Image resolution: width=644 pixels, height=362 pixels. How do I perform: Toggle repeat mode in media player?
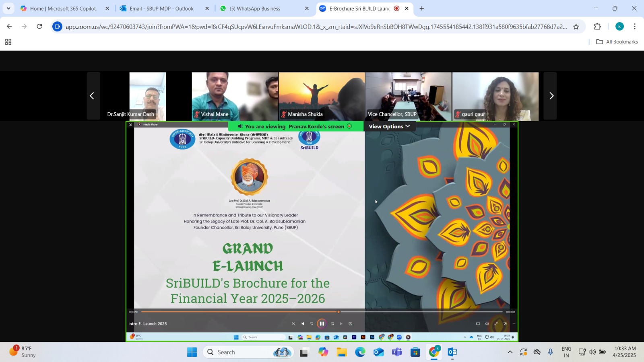point(351,323)
